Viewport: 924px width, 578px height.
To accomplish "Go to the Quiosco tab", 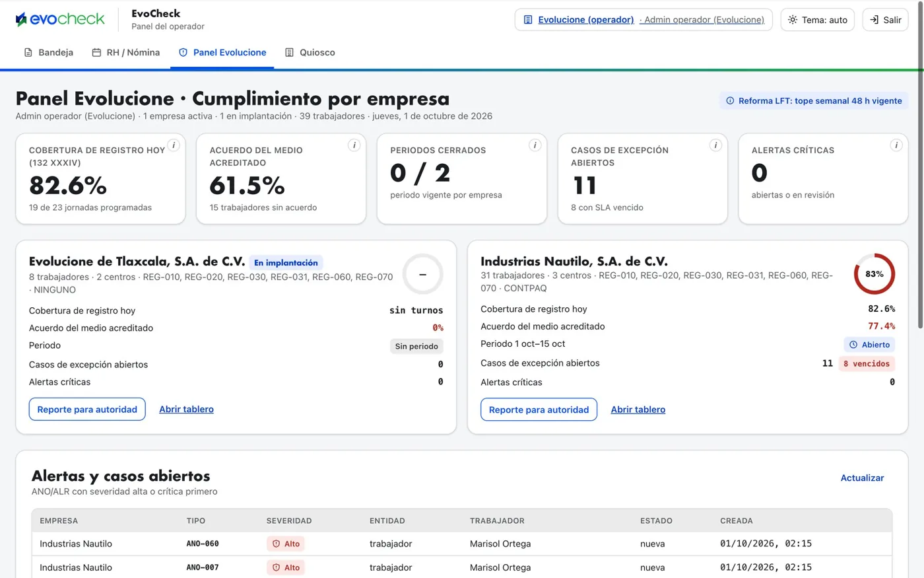I will tap(310, 52).
